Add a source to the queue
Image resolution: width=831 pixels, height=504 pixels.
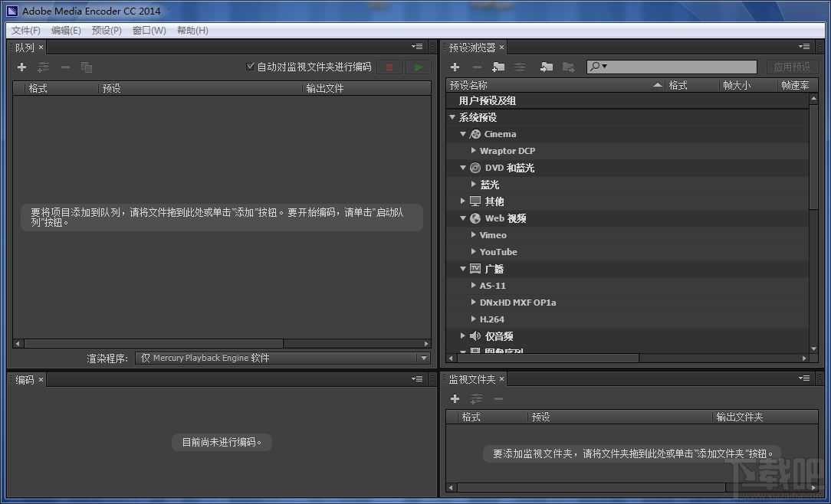coord(21,67)
